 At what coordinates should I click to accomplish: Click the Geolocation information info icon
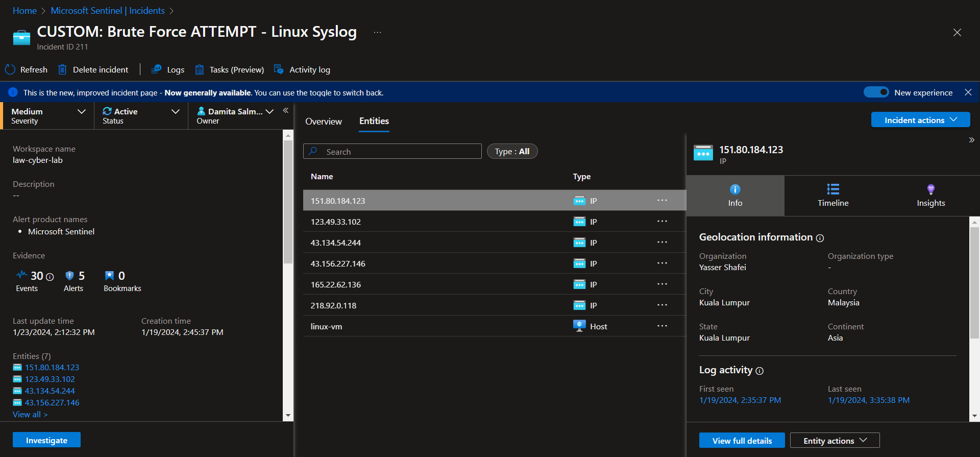click(820, 238)
